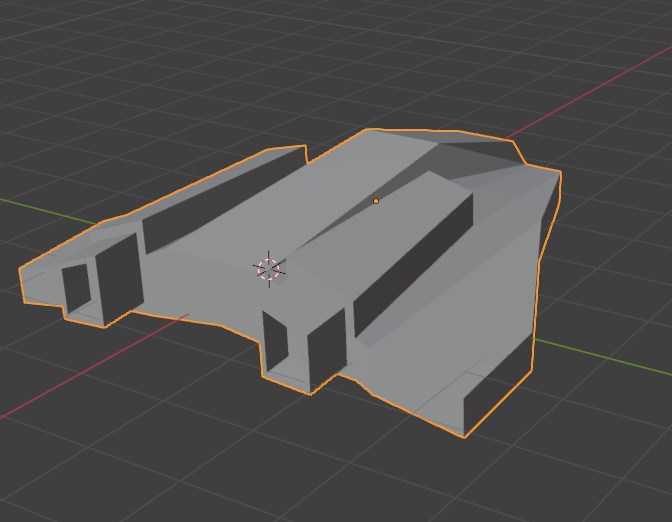
Task: Click the 3D cursor crosshair in the viewport
Action: pos(269,270)
